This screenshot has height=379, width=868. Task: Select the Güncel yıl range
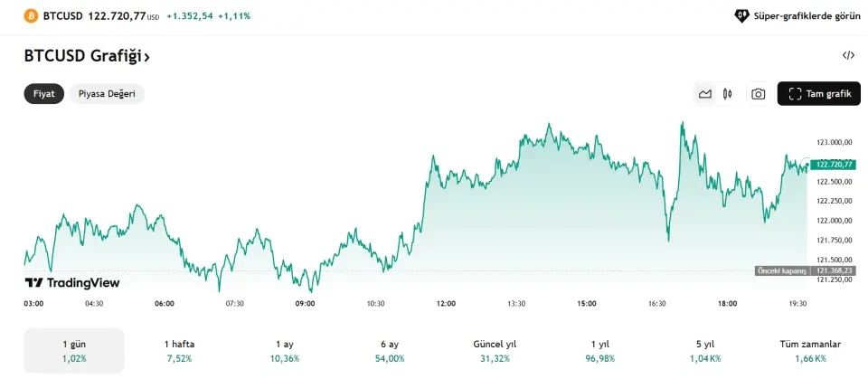[x=495, y=351]
